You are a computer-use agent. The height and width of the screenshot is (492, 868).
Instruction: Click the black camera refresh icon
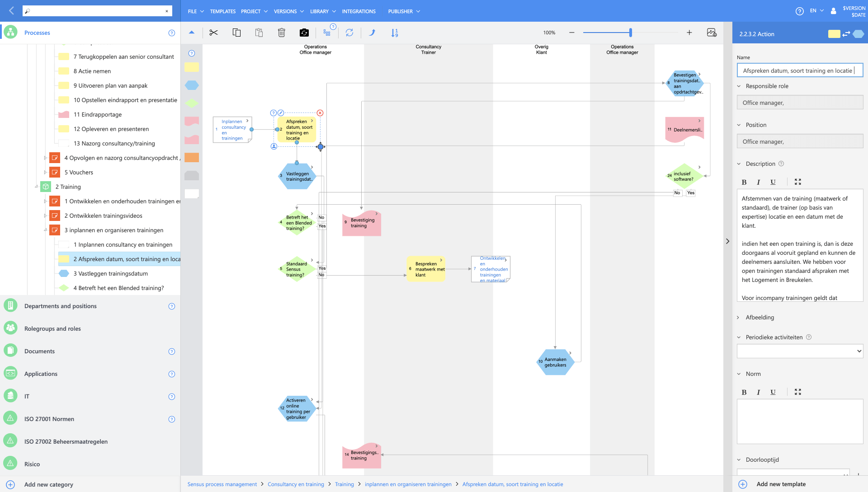coord(304,33)
